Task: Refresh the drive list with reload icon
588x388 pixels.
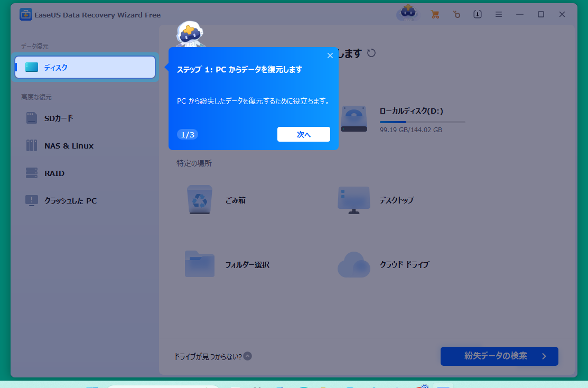Action: click(371, 53)
